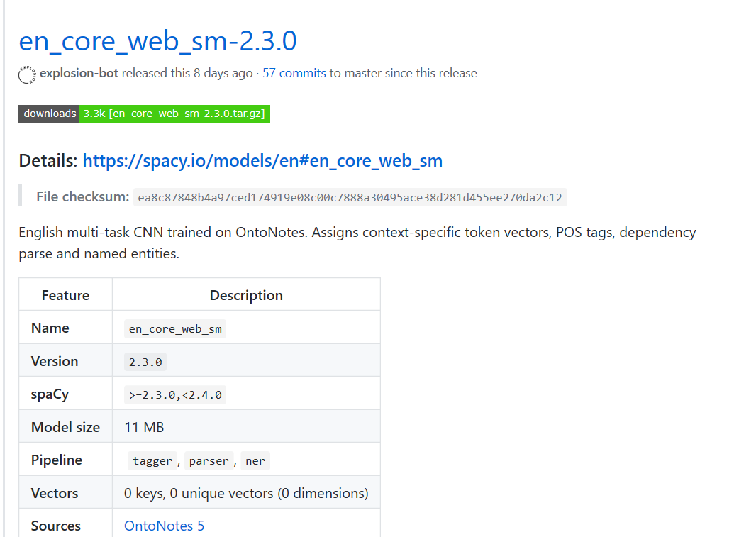Image resolution: width=756 pixels, height=537 pixels.
Task: Select the tagger pipeline component
Action: pos(152,461)
